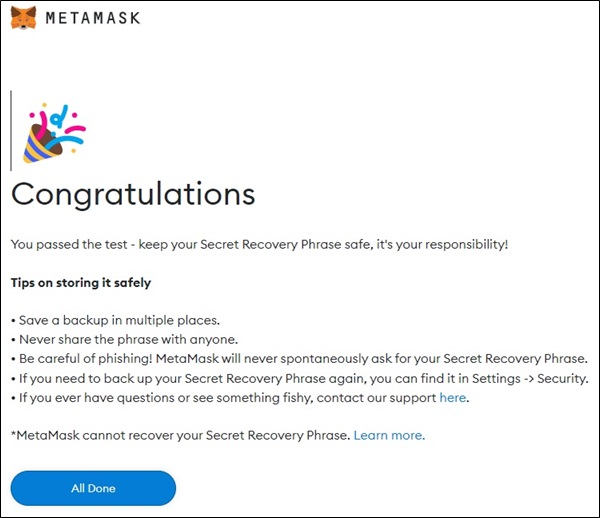Open the support 'here' link

tap(453, 397)
